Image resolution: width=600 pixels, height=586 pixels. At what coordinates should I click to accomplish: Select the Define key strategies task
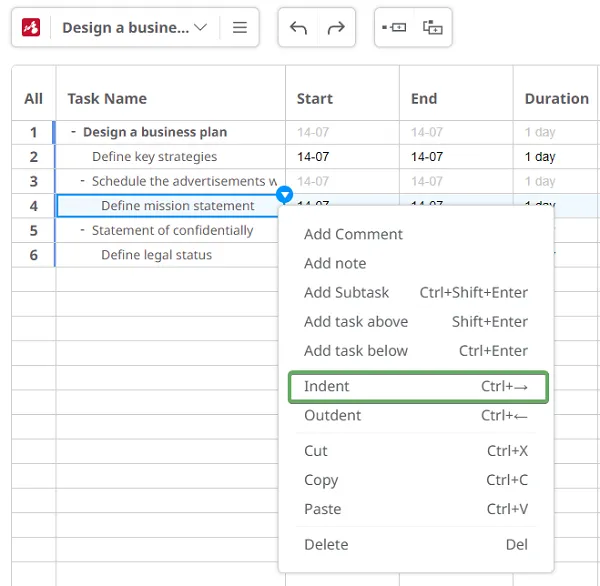154,157
